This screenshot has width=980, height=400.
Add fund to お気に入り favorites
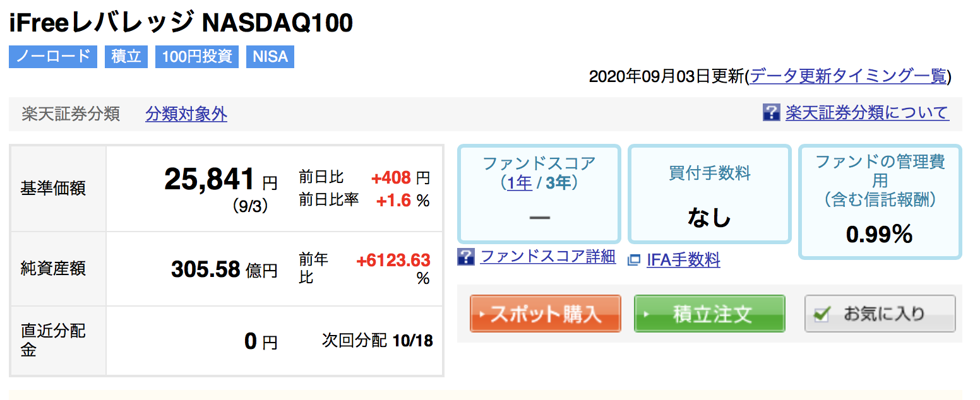pos(880,314)
